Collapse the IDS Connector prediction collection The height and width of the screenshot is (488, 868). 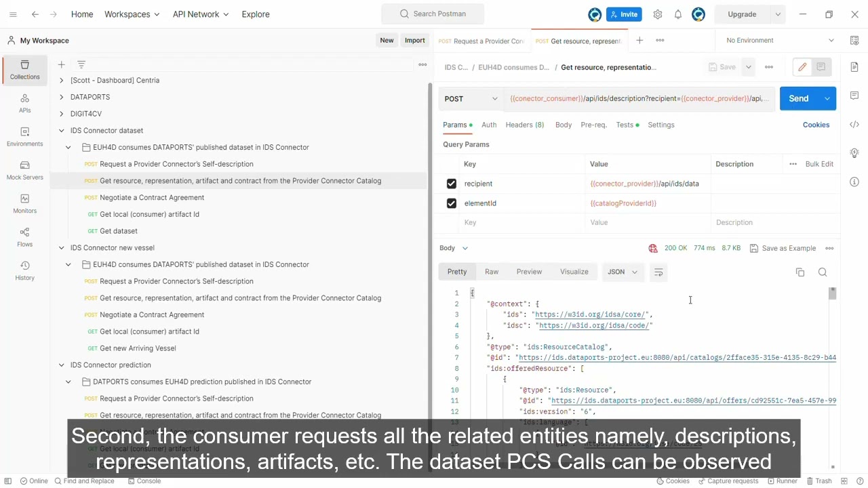61,365
